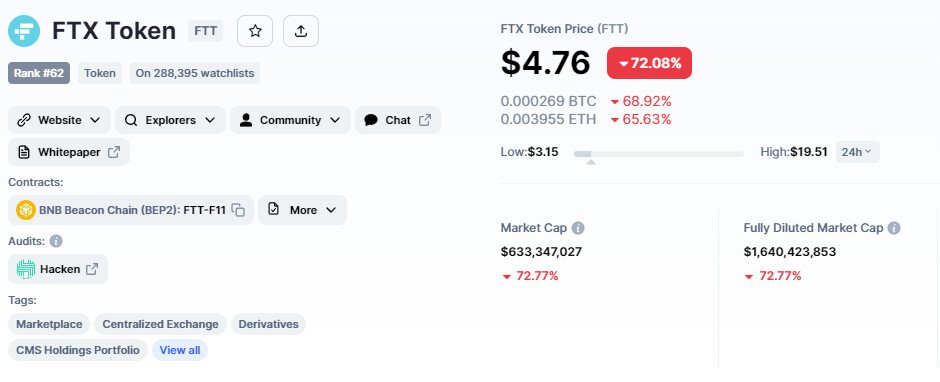Open the Community dropdown menu

(290, 120)
